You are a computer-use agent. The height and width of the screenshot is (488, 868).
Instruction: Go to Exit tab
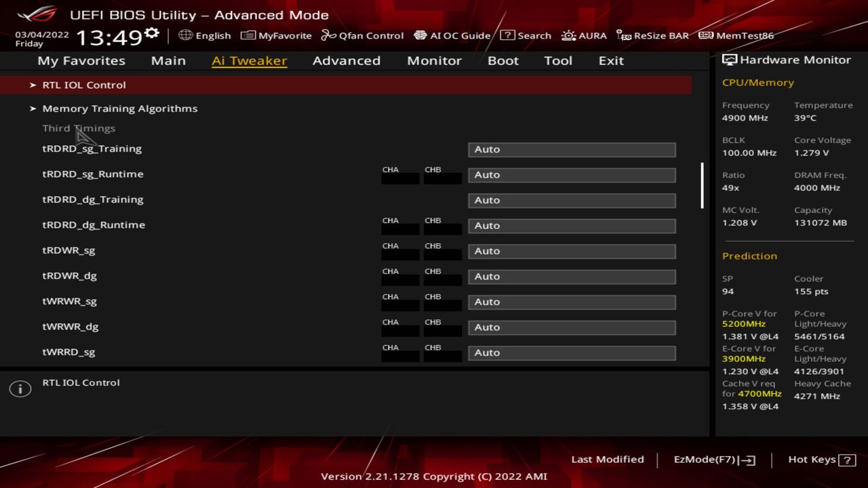point(611,60)
